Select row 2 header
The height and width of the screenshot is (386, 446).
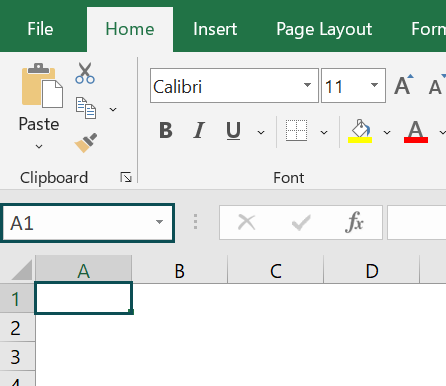17,327
